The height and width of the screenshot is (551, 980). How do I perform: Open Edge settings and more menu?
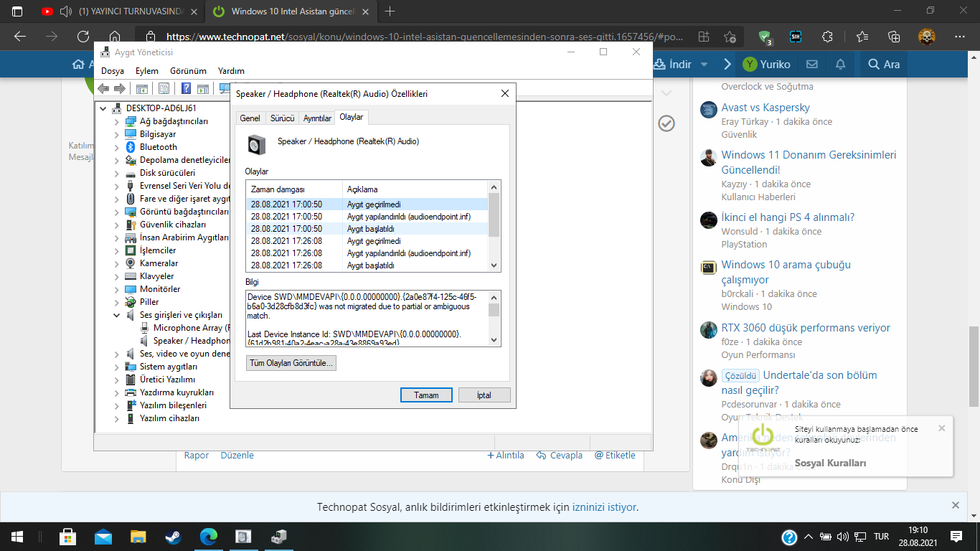[960, 37]
